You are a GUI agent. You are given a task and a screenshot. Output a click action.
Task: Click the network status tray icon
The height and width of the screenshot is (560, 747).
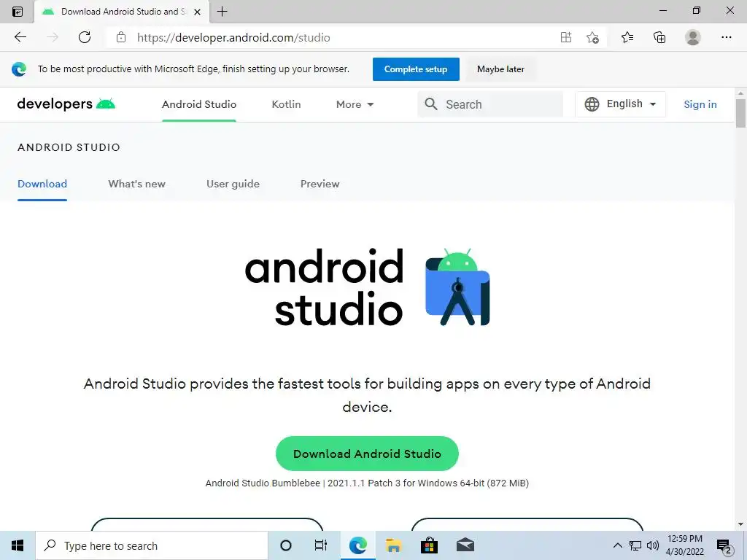635,545
